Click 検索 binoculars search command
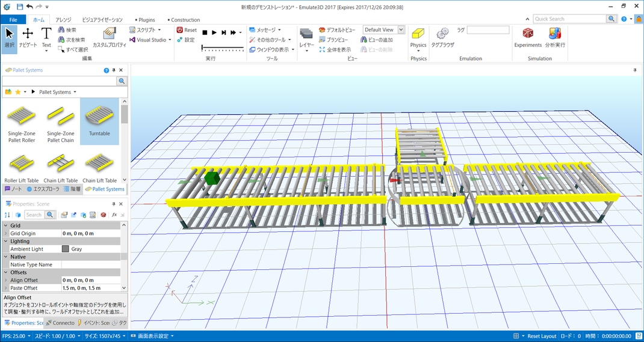The image size is (644, 342). coord(67,30)
